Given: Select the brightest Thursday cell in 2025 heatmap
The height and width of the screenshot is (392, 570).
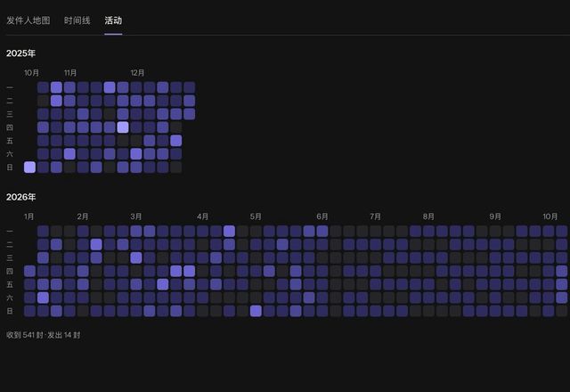Looking at the screenshot, I should pyautogui.click(x=123, y=127).
